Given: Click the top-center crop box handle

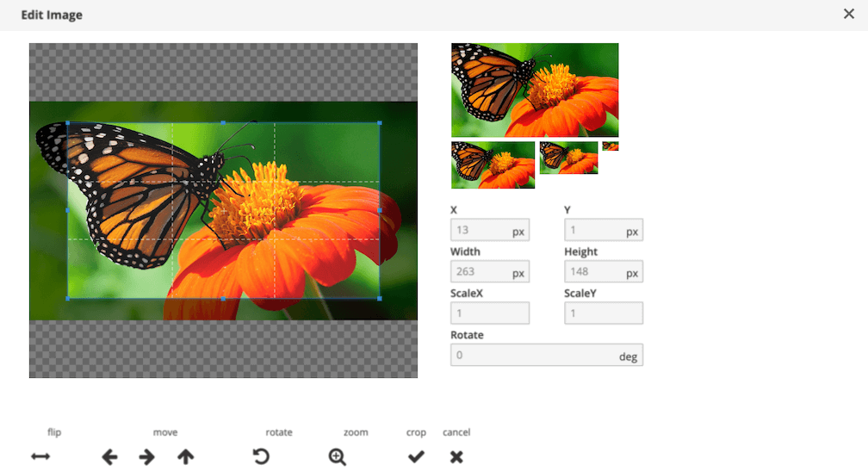Looking at the screenshot, I should point(223,123).
